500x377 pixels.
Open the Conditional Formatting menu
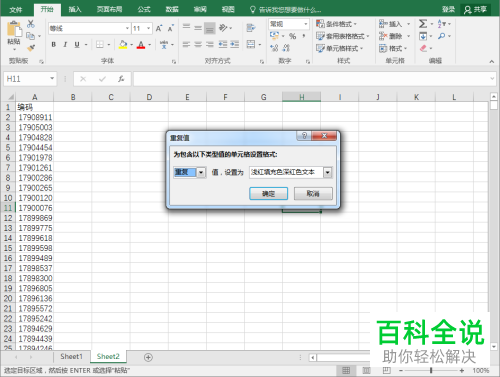(336, 24)
